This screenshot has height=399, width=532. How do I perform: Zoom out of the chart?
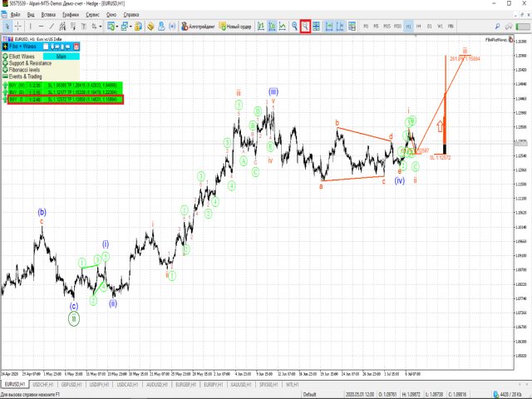pos(305,26)
